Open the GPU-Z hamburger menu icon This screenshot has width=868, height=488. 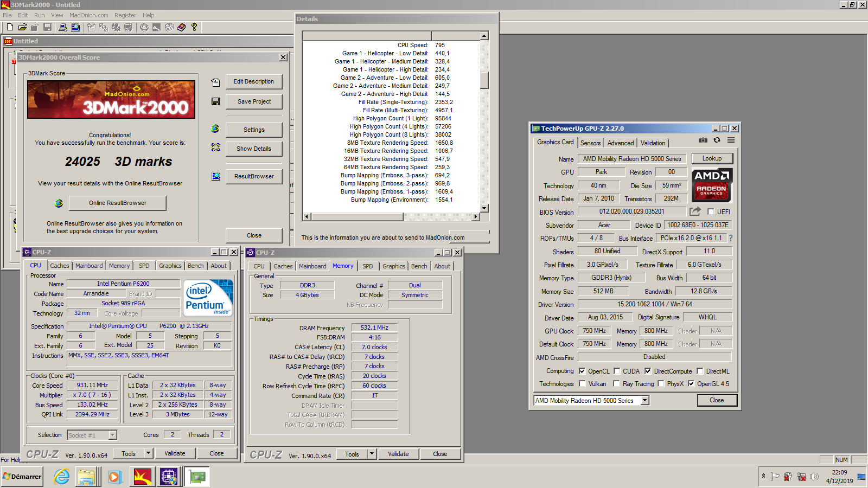click(x=731, y=140)
